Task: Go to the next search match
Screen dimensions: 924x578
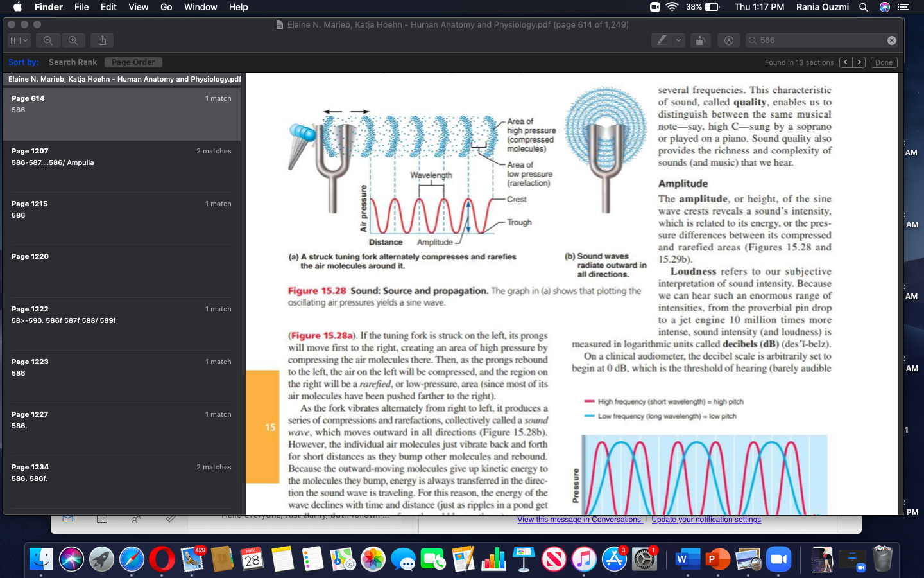Action: coord(859,62)
